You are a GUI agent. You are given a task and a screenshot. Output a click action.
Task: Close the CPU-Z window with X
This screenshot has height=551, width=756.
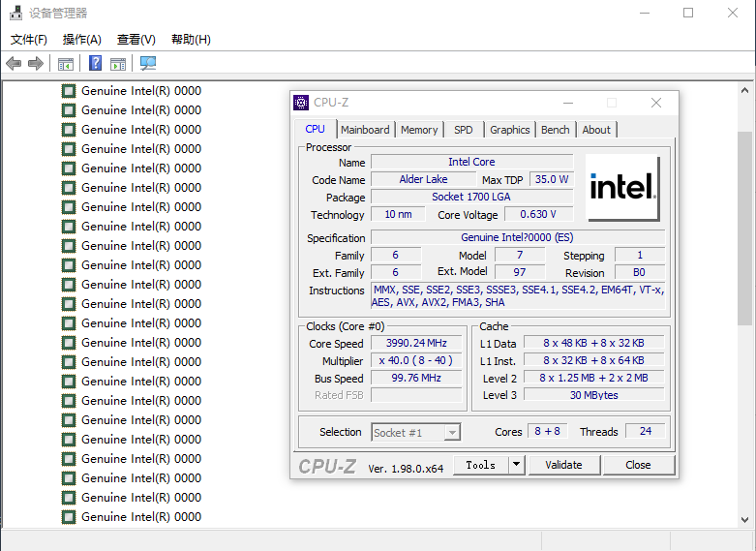click(x=656, y=103)
